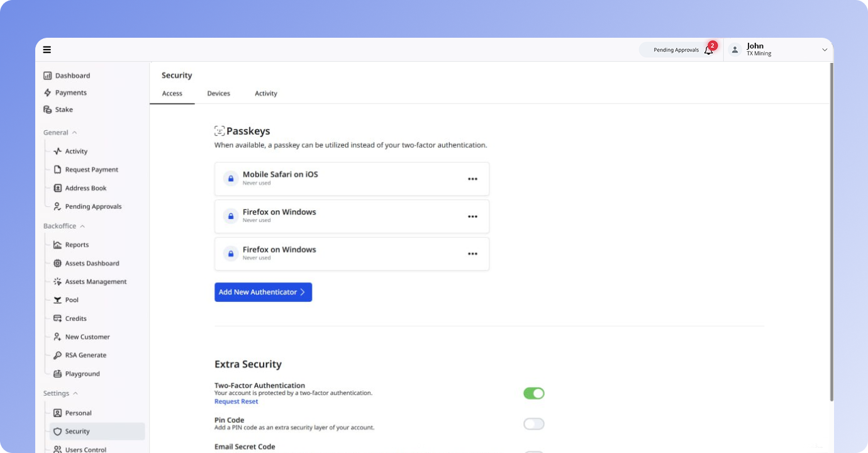
Task: Enable the Pin Code toggle
Action: pos(533,424)
